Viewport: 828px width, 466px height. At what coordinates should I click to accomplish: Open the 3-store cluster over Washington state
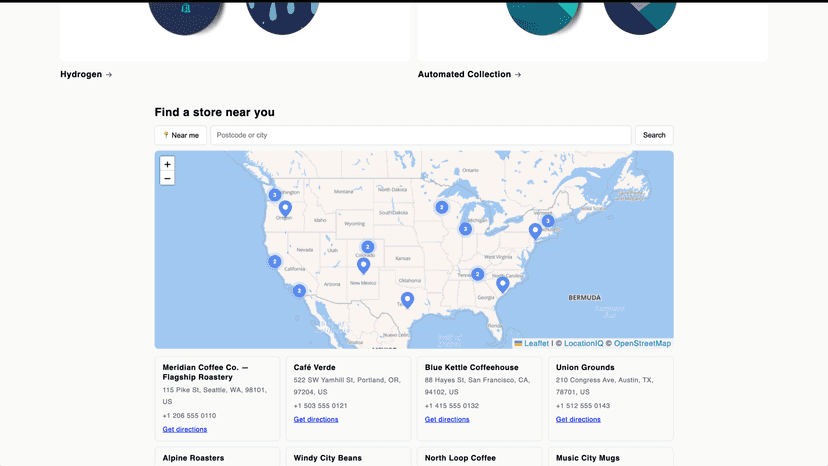(275, 195)
